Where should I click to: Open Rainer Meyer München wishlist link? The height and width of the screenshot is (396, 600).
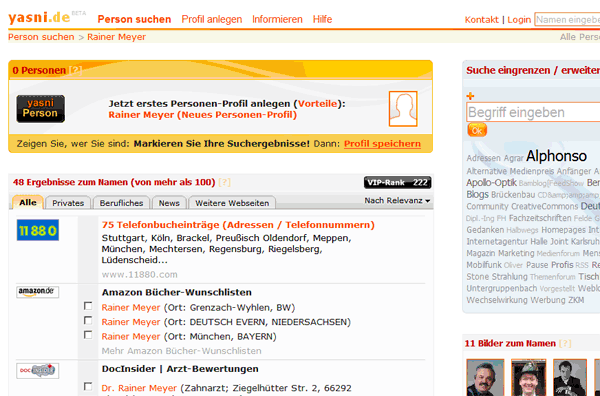click(x=130, y=336)
